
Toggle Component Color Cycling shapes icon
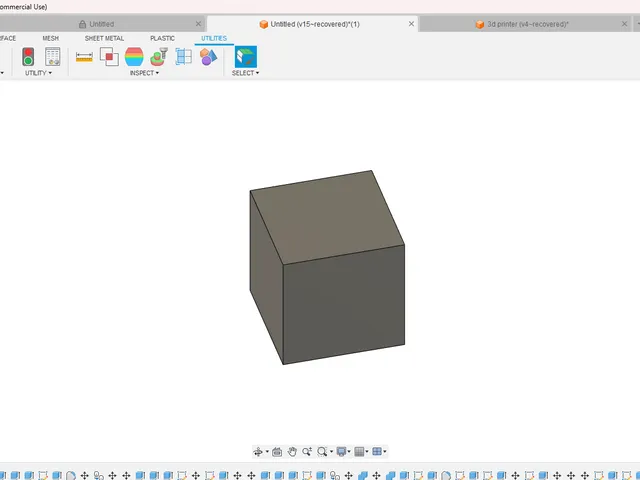(208, 57)
